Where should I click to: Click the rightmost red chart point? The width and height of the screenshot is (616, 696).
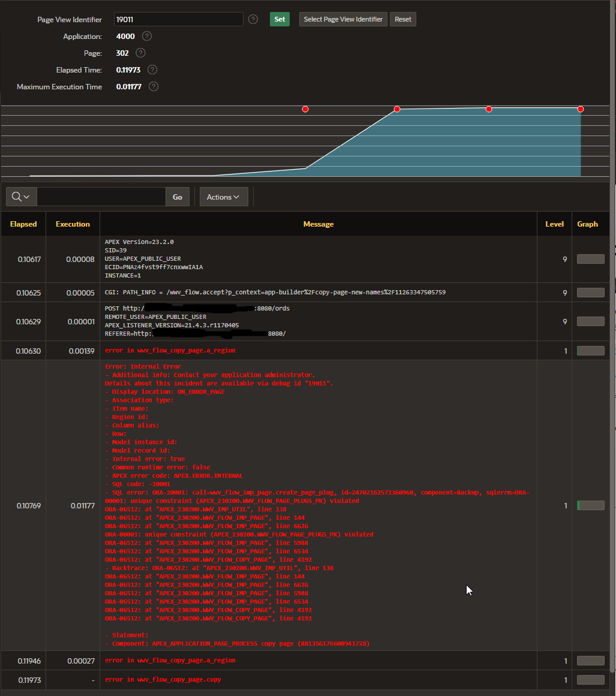(x=581, y=109)
